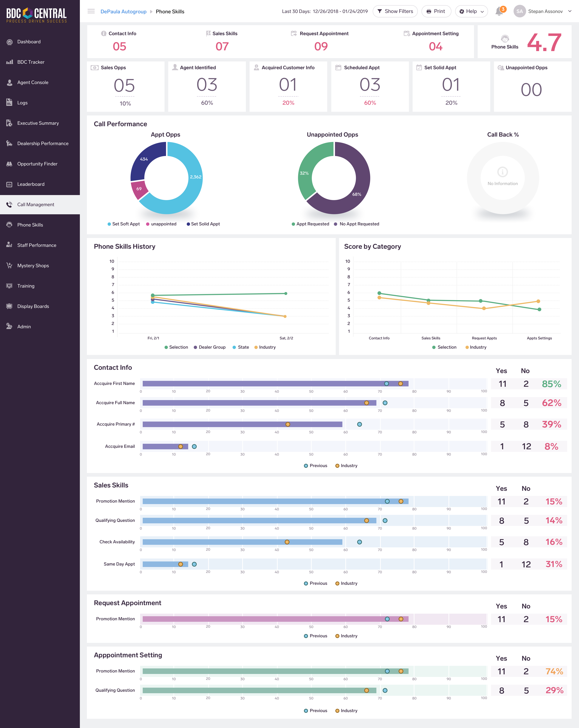The height and width of the screenshot is (728, 579).
Task: Open DePaula Autogroup breadcrumb link
Action: tap(123, 12)
